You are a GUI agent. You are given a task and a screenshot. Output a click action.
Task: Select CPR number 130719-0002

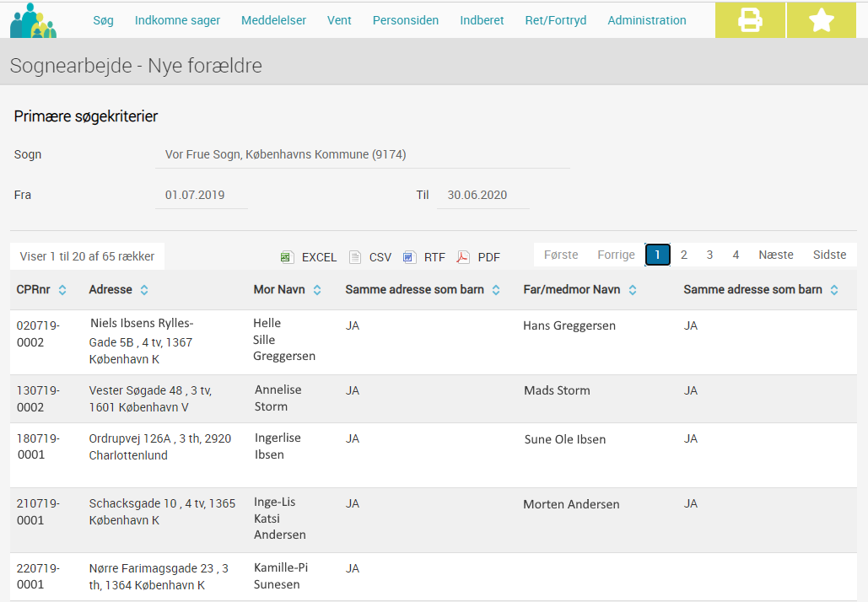pos(38,398)
